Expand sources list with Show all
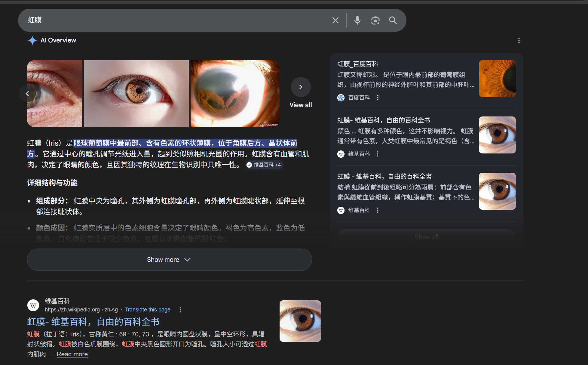This screenshot has height=365, width=588. 426,237
